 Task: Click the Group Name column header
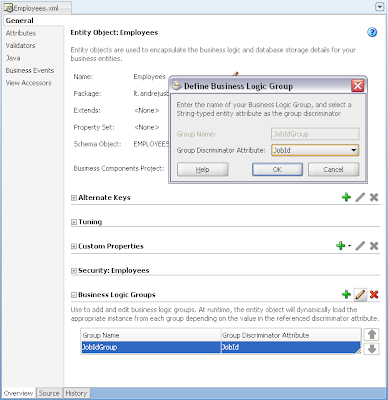coord(151,335)
